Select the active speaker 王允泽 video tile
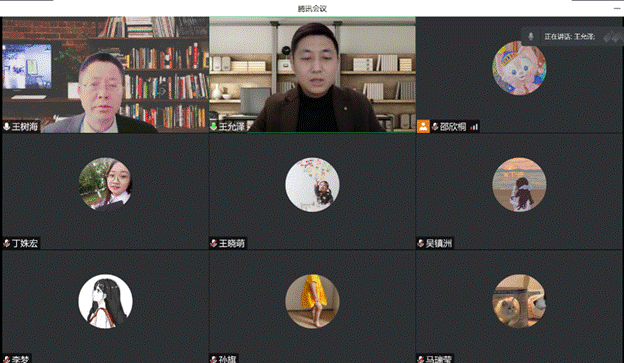The height and width of the screenshot is (363, 624). tap(312, 74)
